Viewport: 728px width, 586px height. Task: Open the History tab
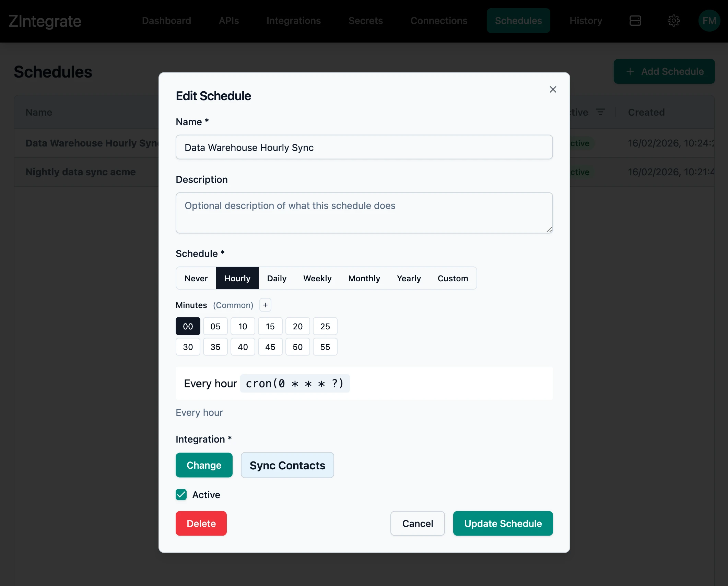pyautogui.click(x=586, y=21)
